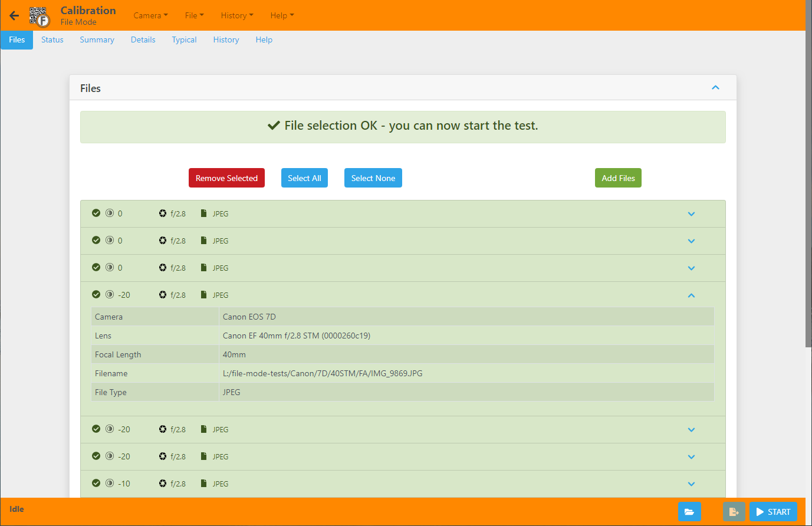Click file icon in the topmost 0 row
Screen dimensions: 812x526
coord(203,213)
